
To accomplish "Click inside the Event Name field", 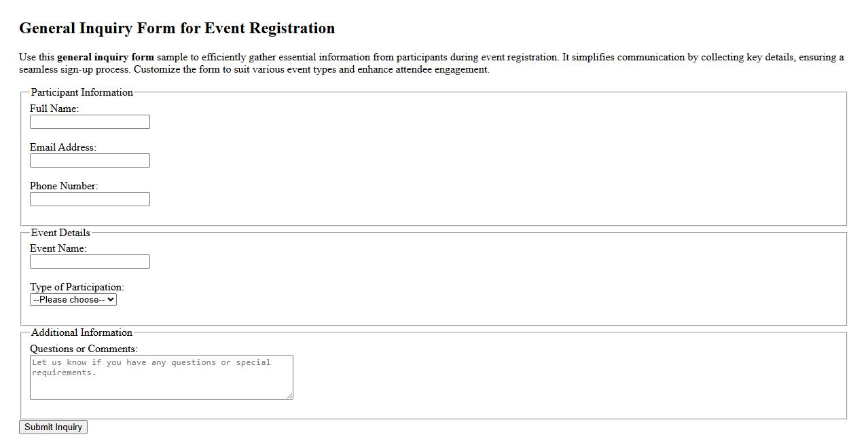I will (89, 261).
